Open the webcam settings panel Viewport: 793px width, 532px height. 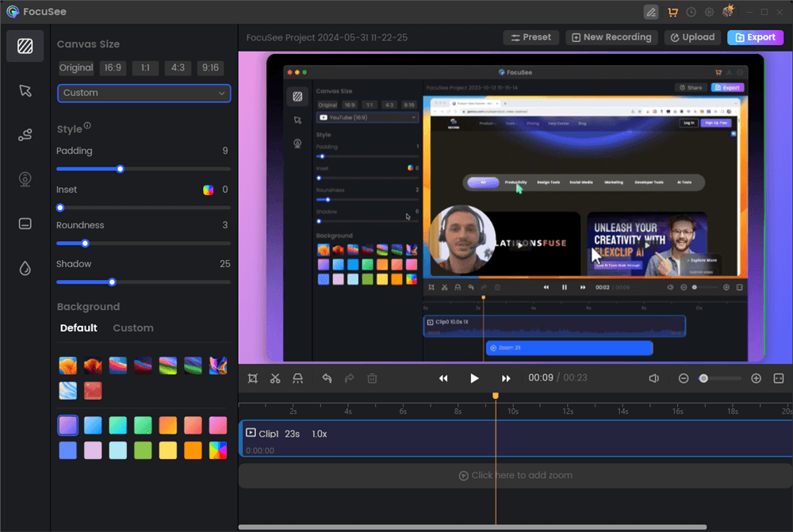(25, 179)
